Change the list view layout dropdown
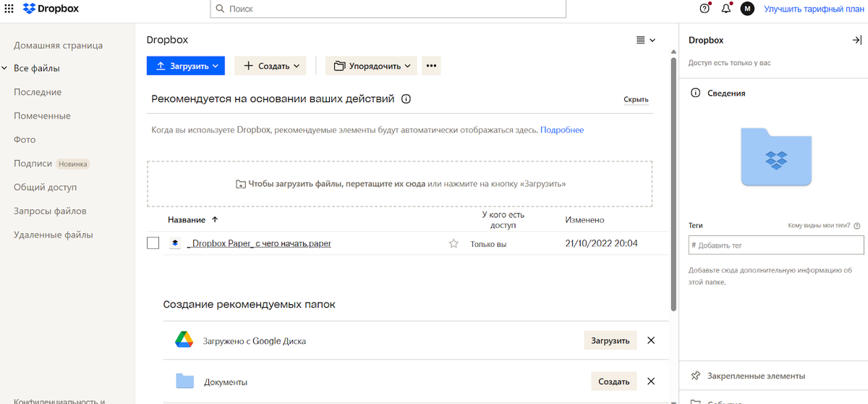 click(x=645, y=41)
